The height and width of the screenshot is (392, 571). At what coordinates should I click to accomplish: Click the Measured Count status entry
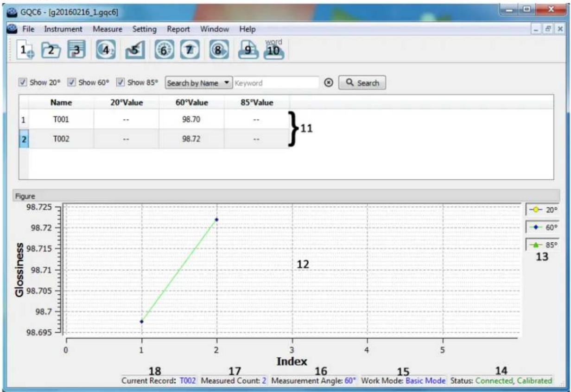(x=234, y=380)
